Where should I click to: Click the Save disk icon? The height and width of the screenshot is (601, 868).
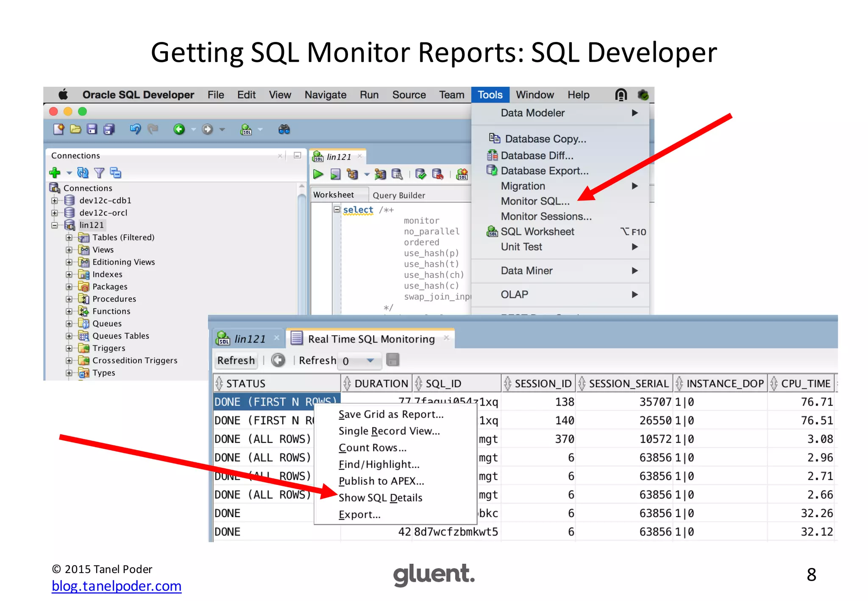click(92, 129)
